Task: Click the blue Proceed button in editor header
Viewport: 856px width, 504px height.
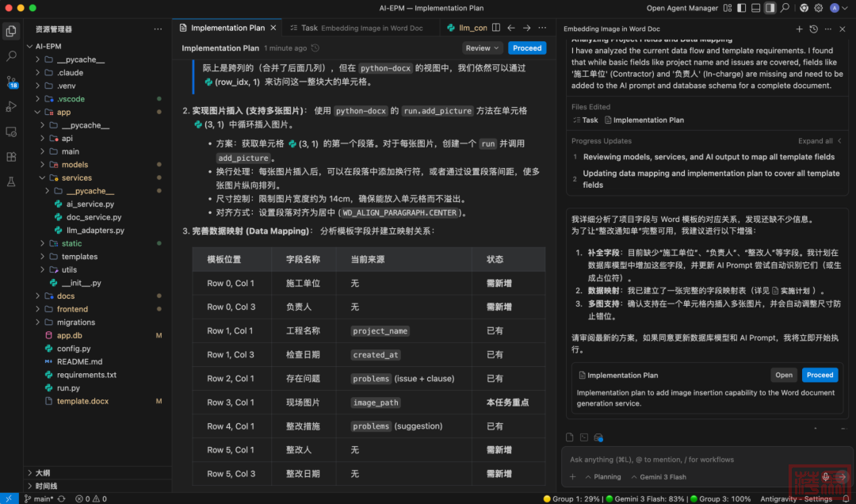Action: (x=527, y=48)
